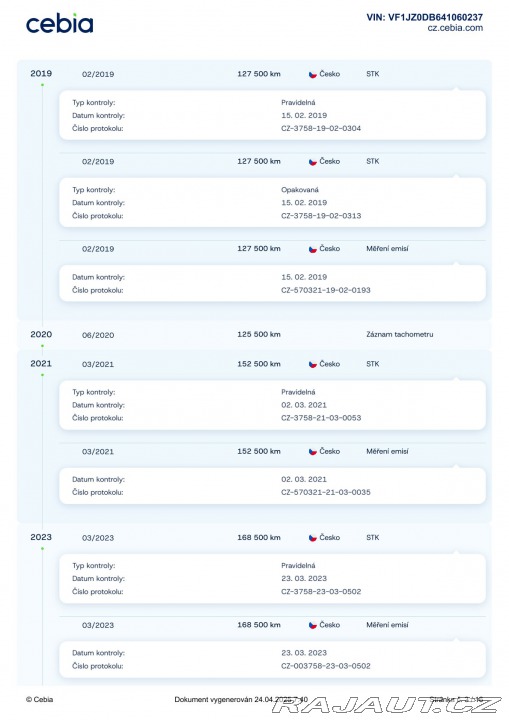Click Czech flag beside 02/2019 Měření emisí
509x720 pixels.
pos(313,249)
